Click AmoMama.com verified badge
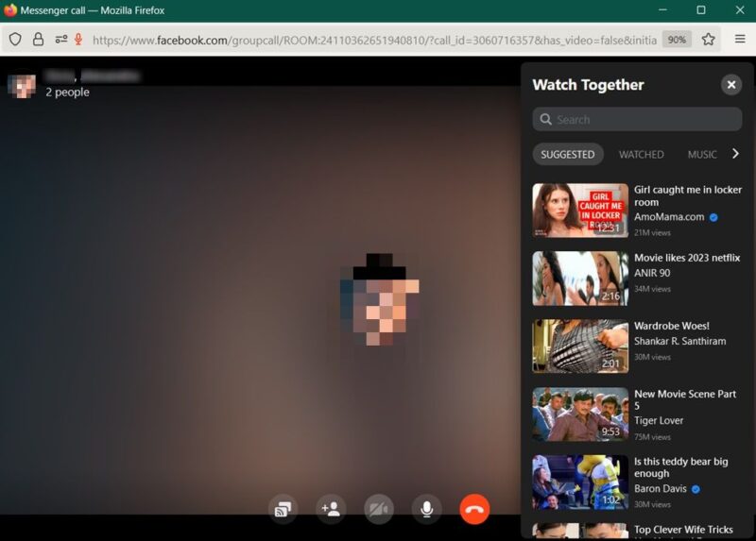Screen dimensions: 756x541 coord(713,217)
